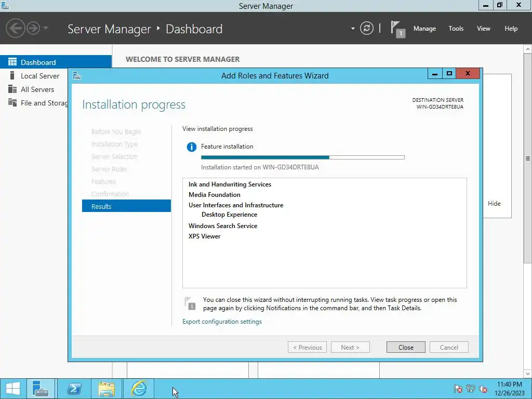532x399 pixels.
Task: Click the Dashboard grid icon
Action: (x=12, y=62)
